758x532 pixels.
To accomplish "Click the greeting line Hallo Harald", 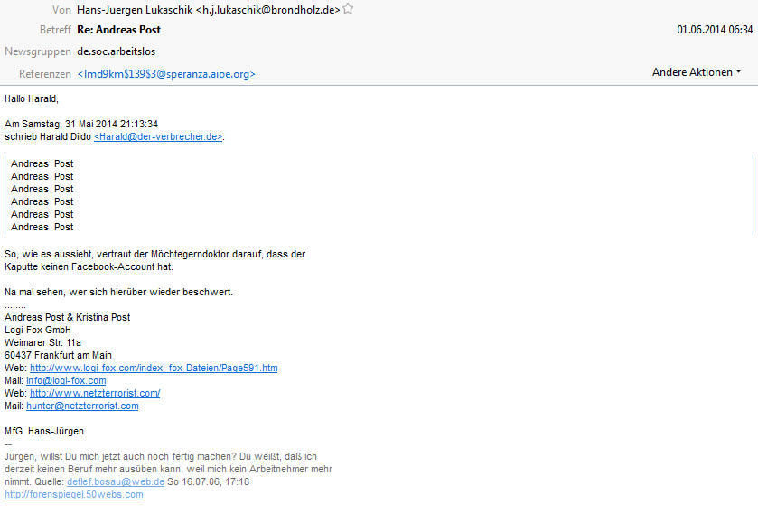I will click(32, 98).
